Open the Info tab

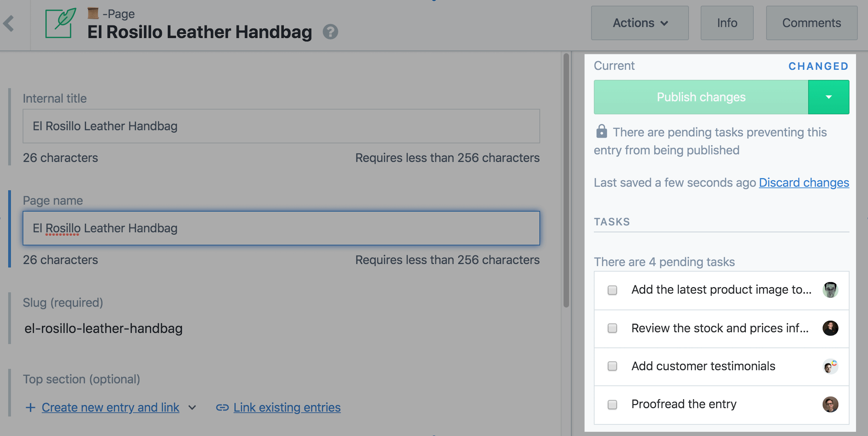point(727,23)
